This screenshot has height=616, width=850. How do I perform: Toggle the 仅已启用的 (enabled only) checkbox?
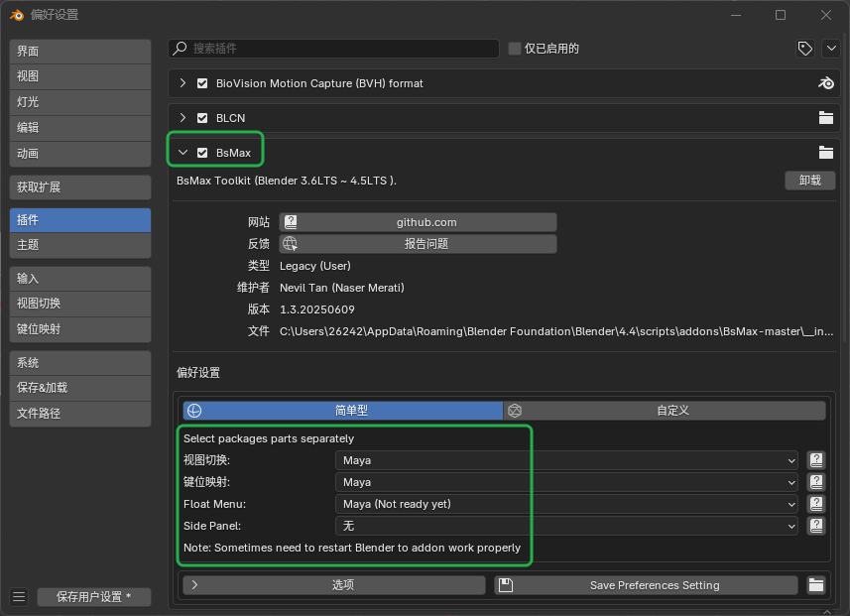(x=515, y=49)
